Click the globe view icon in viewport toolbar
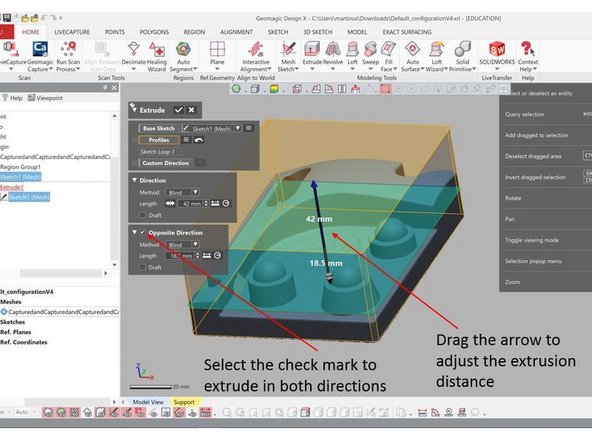592x444 pixels. point(236,89)
